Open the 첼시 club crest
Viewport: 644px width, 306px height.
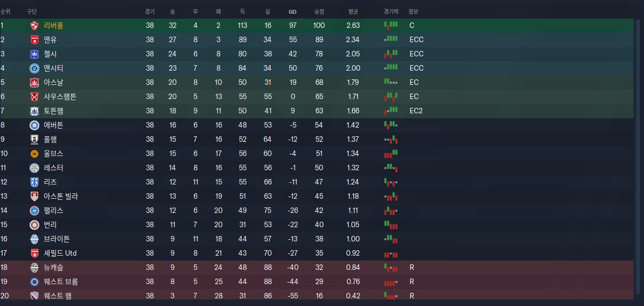34,54
